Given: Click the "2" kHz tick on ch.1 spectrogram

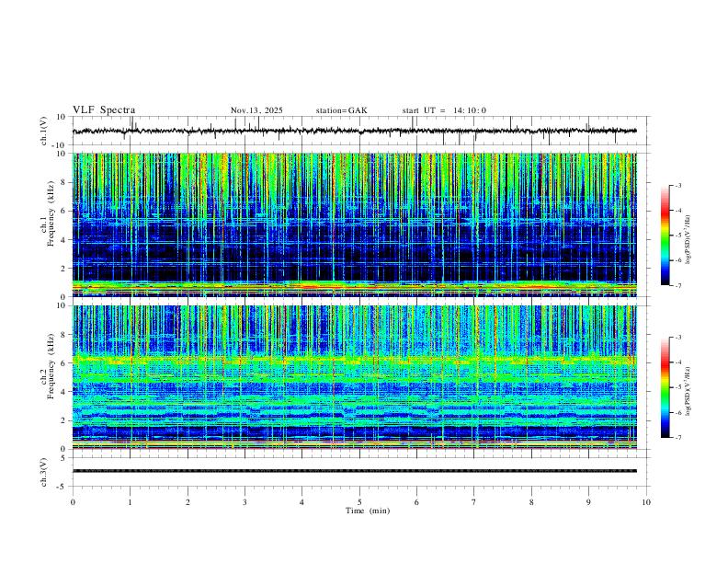Looking at the screenshot, I should click(x=64, y=268).
